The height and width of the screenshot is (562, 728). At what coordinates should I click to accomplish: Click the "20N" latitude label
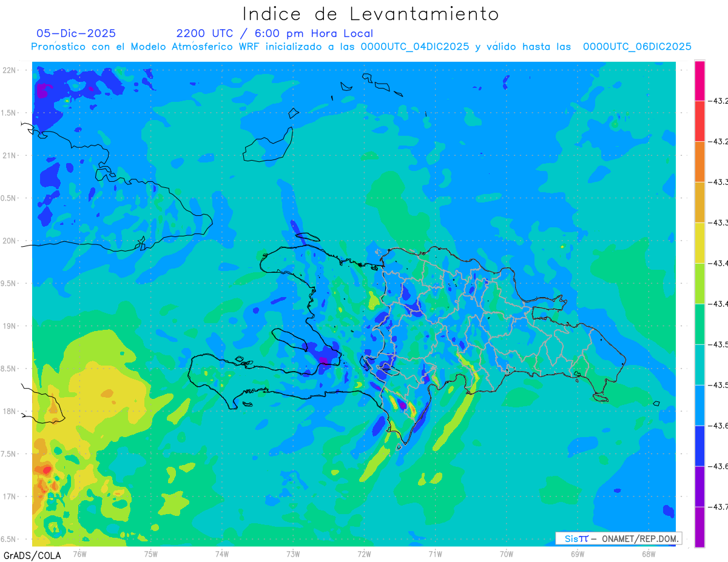click(9, 241)
